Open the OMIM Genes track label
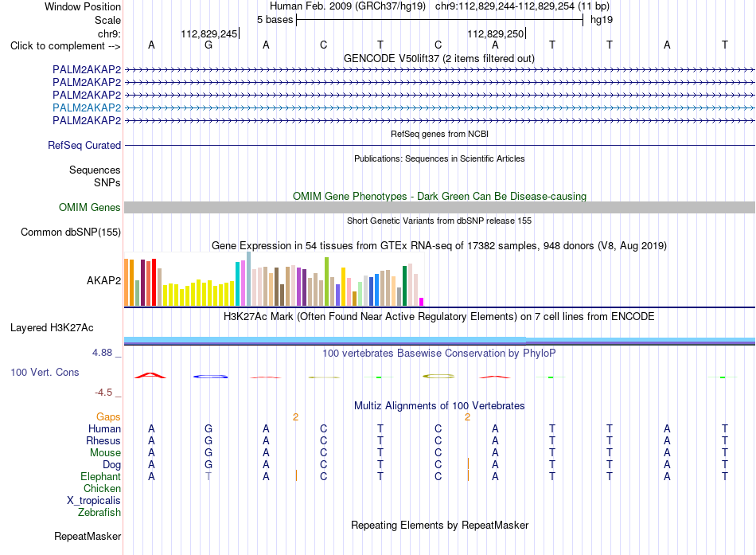Viewport: 756px width, 555px height. coord(90,208)
